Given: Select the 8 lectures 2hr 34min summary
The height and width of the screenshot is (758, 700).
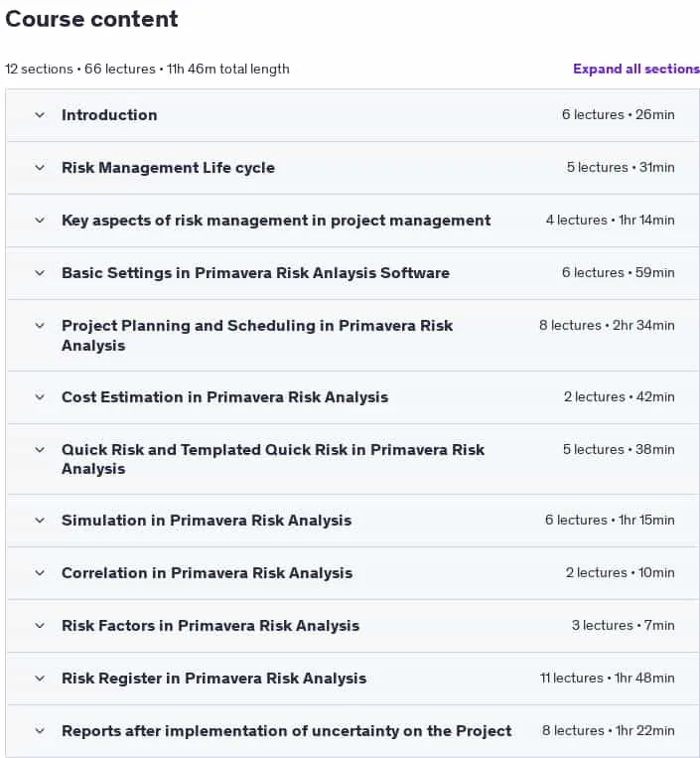Looking at the screenshot, I should click(x=607, y=325).
